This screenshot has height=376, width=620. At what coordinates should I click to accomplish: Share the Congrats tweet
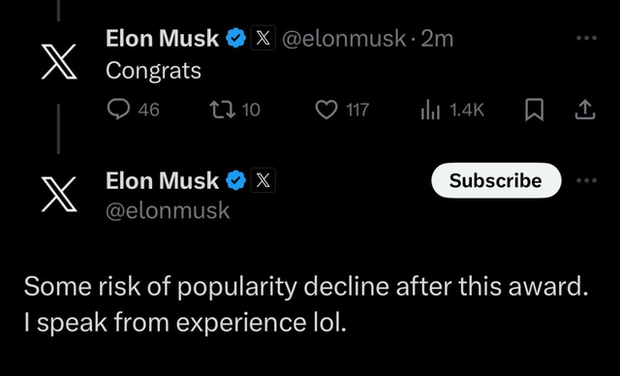tap(585, 110)
